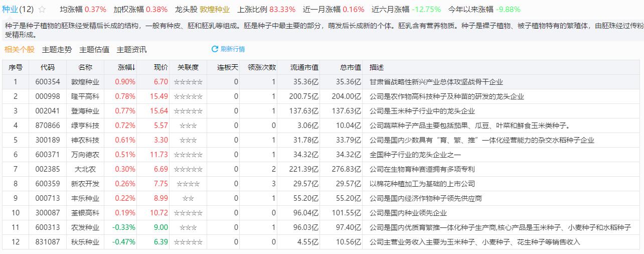This screenshot has height=254, width=644.
Task: Click stock code 600371
Action: 48,155
